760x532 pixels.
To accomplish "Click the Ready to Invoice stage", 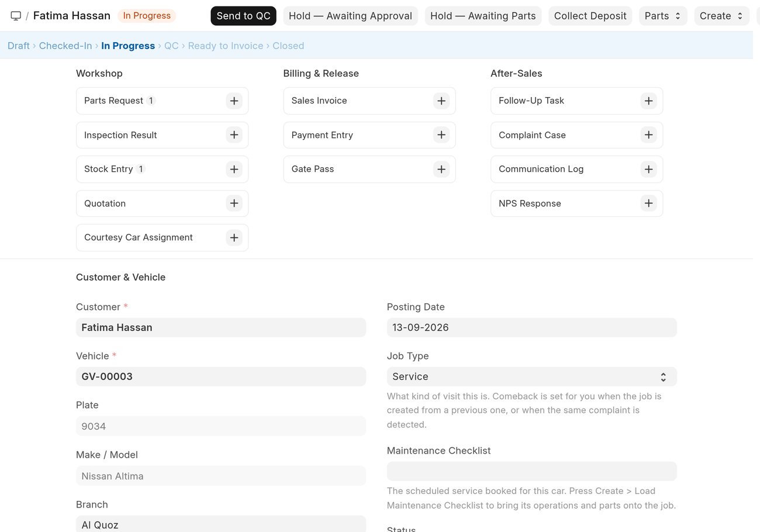I will [x=226, y=46].
